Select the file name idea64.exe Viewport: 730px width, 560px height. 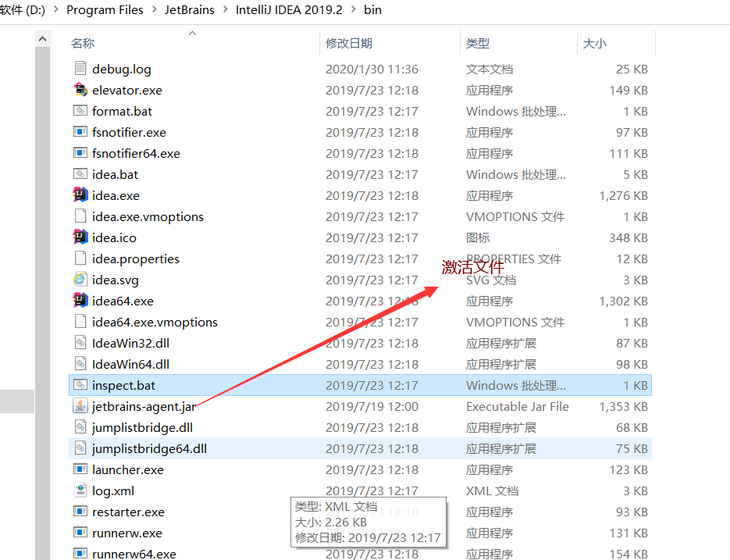pos(123,301)
